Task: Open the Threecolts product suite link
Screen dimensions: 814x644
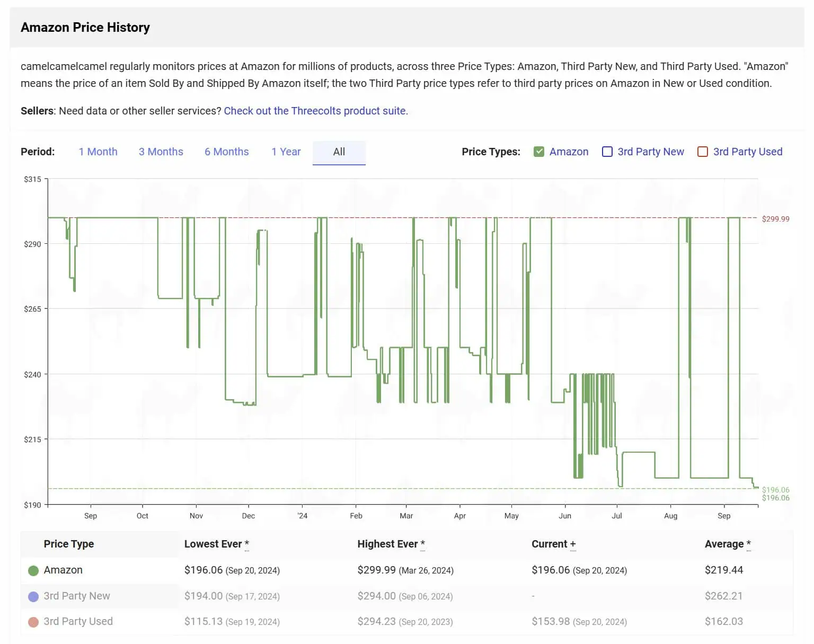Action: (316, 111)
